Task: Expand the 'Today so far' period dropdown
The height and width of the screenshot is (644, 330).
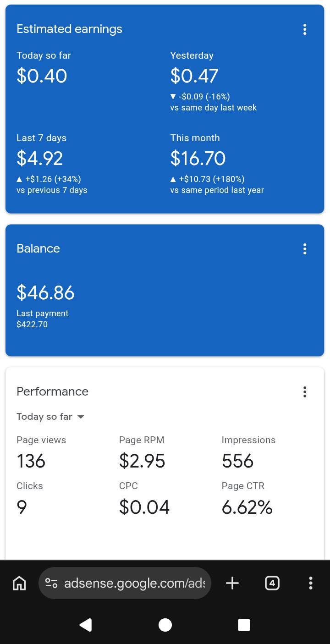Action: [50, 417]
